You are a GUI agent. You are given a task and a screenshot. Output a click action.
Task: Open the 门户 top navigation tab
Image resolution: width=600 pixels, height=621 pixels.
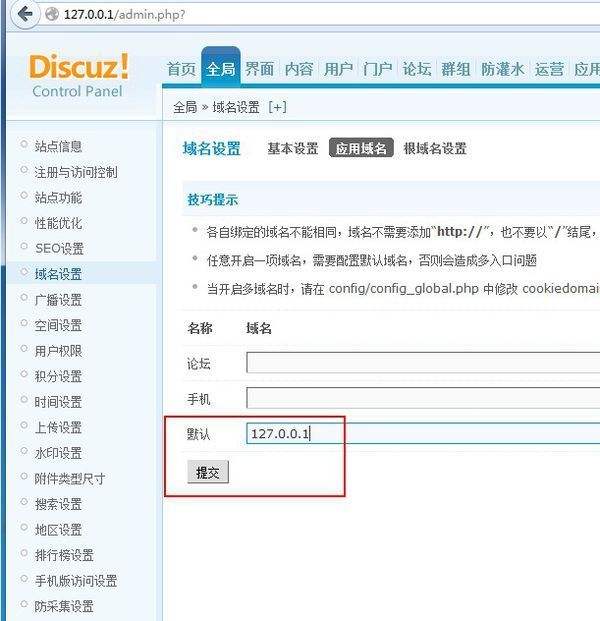click(x=377, y=69)
